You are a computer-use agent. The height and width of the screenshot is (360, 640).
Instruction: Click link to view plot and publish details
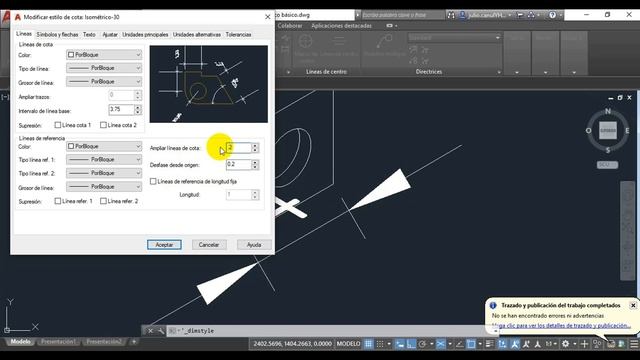[x=561, y=326]
